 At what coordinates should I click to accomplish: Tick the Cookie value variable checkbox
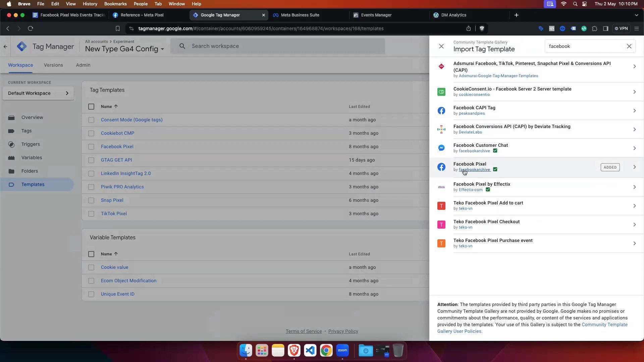coord(91,267)
